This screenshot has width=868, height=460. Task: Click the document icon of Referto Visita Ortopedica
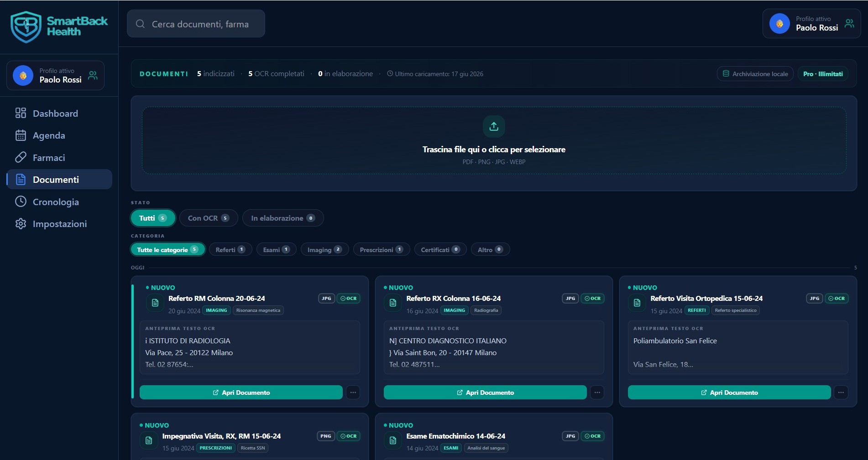pos(637,303)
